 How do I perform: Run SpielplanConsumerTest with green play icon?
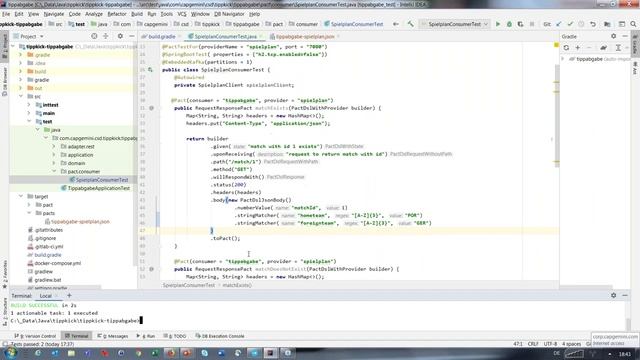pyautogui.click(x=498, y=24)
